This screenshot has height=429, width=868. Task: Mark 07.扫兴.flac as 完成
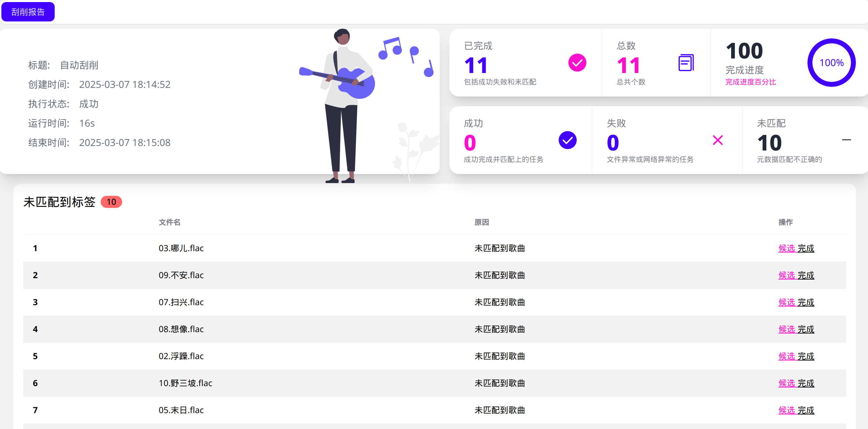[806, 302]
